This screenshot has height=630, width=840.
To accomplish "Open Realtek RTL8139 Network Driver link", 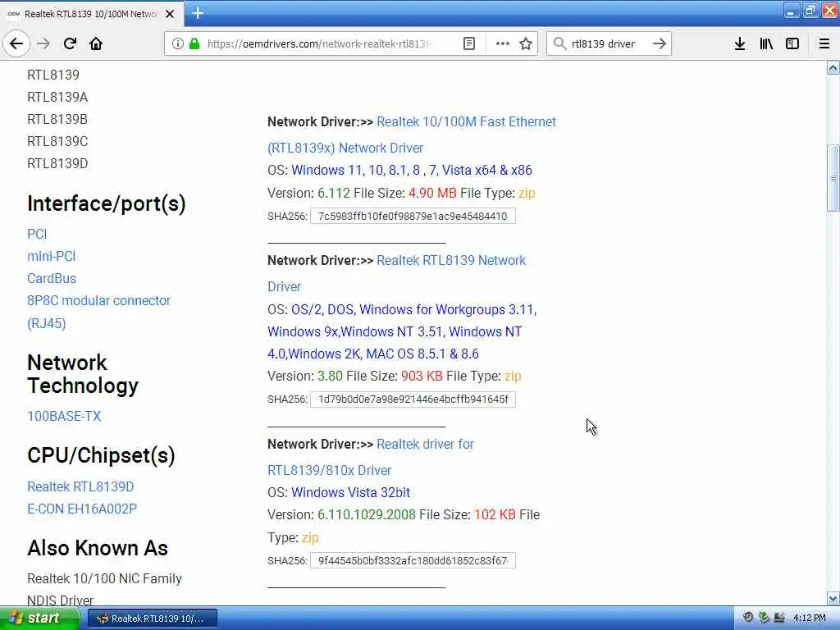I will [x=396, y=273].
